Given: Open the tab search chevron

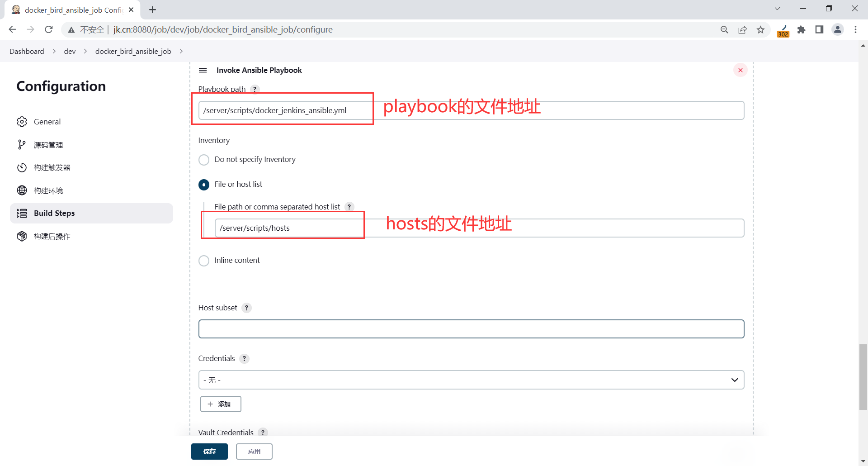Looking at the screenshot, I should click(777, 9).
